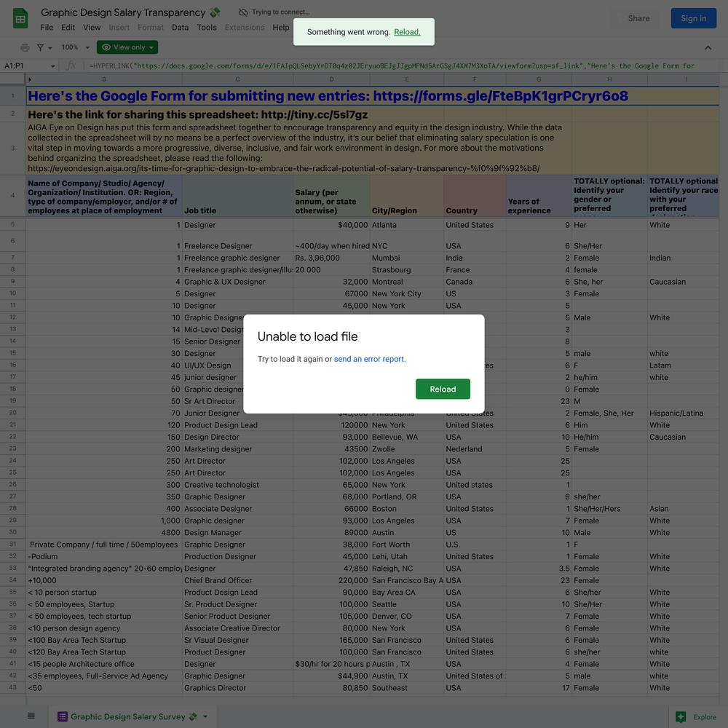Click the print icon in the toolbar
The width and height of the screenshot is (728, 728).
pyautogui.click(x=25, y=47)
